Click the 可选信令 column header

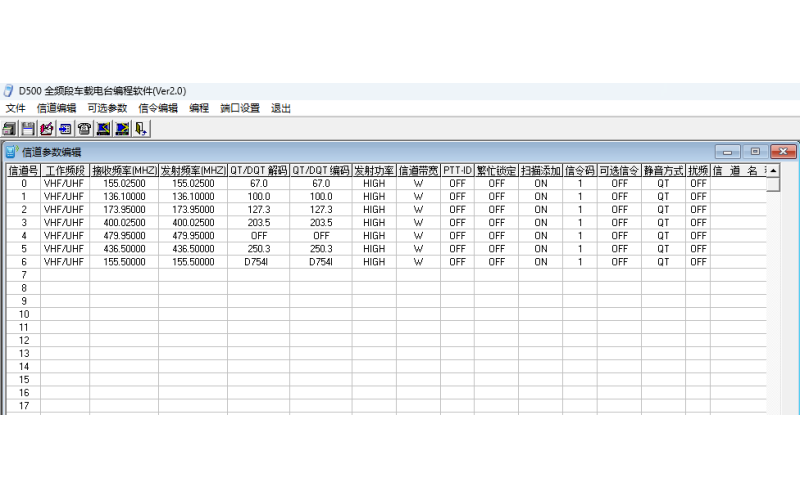click(619, 170)
